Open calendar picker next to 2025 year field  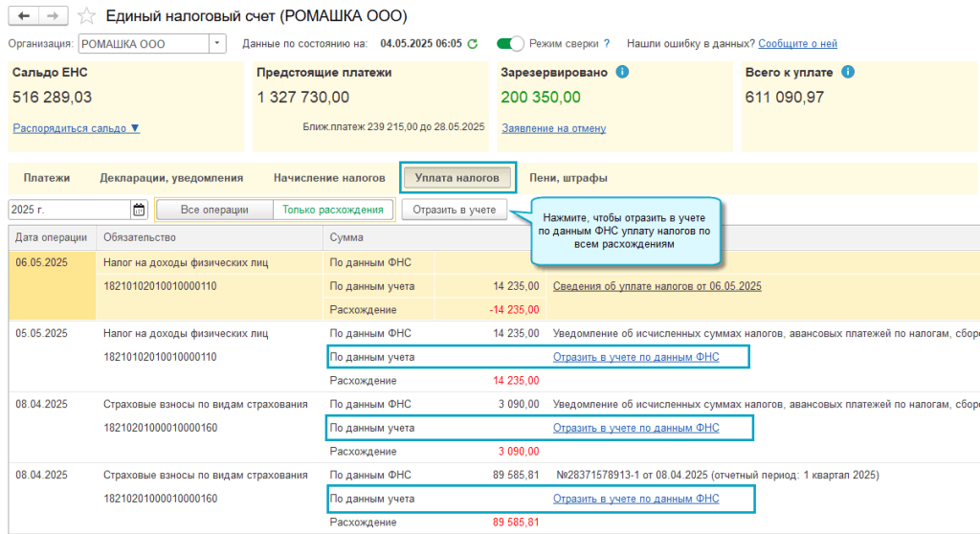(x=139, y=210)
